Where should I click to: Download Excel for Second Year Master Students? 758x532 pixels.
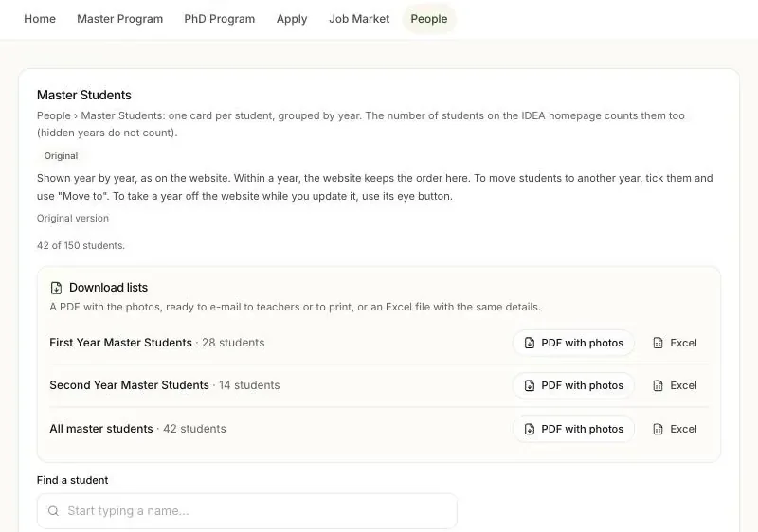[x=675, y=385]
